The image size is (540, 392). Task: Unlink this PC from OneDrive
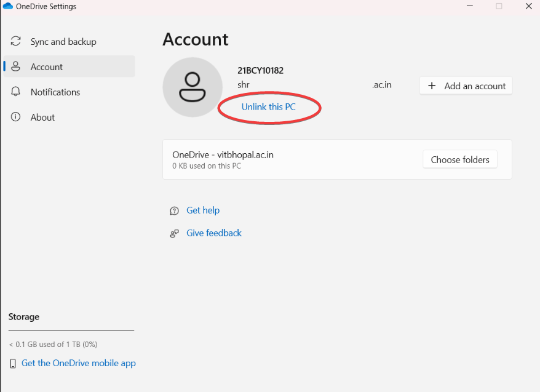[269, 107]
